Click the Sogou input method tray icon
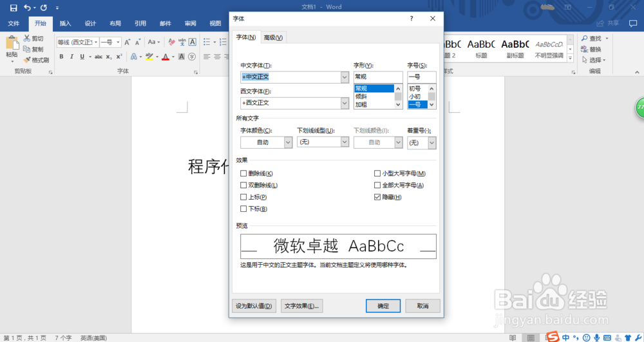This screenshot has width=644, height=342. 553,337
